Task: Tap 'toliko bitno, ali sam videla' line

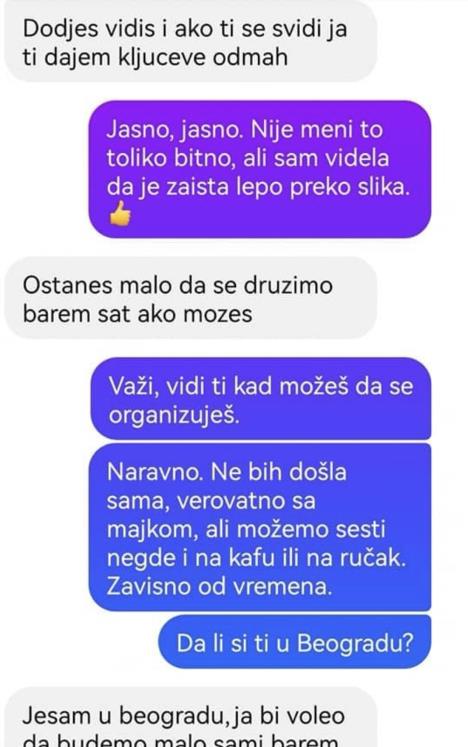Action: click(x=247, y=158)
